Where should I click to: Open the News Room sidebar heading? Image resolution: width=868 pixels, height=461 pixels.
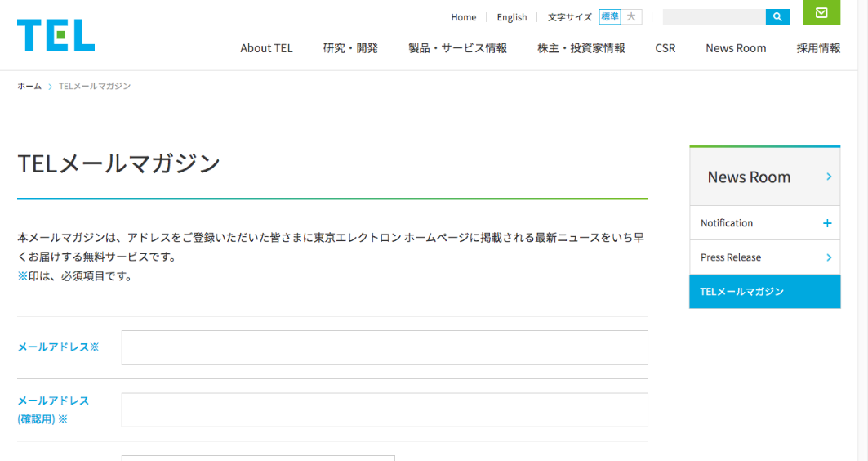click(764, 177)
